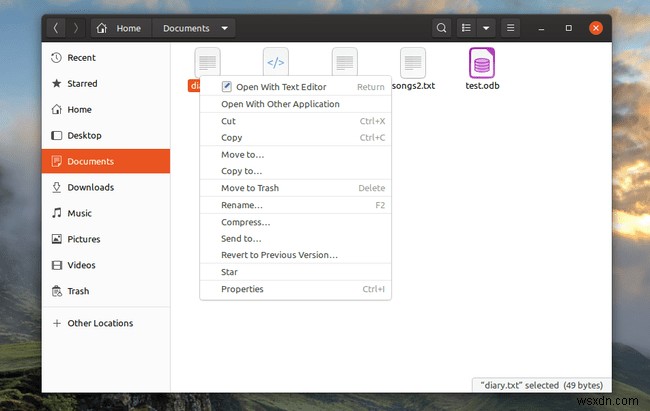Open Recent in the sidebar
This screenshot has width=650, height=411.
[x=82, y=58]
